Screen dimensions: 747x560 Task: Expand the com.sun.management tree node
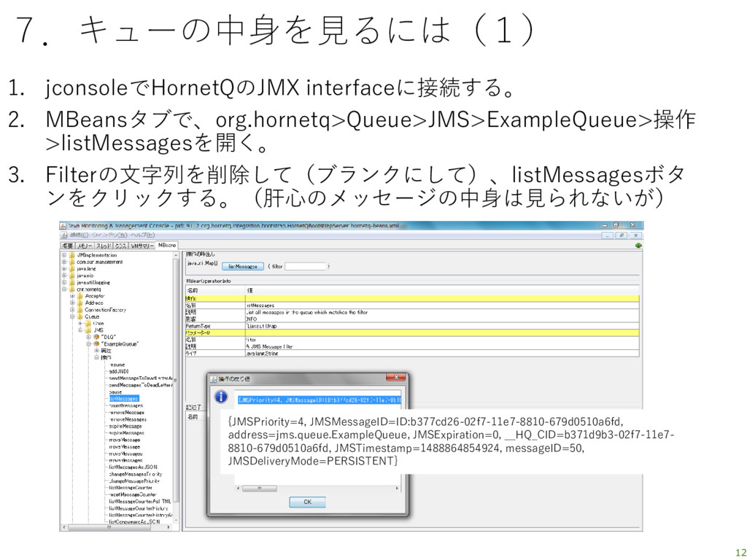pyautogui.click(x=64, y=262)
